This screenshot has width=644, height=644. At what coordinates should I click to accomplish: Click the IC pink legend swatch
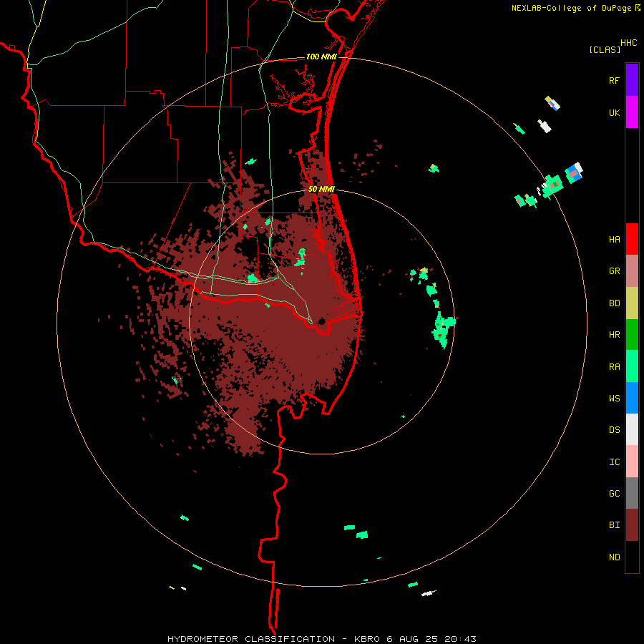pos(632,462)
